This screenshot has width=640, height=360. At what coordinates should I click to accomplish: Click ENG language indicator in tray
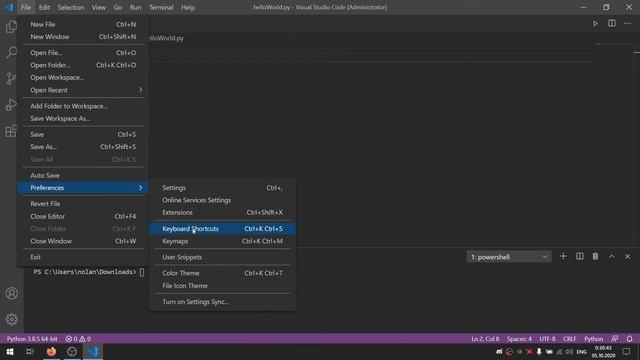tap(581, 352)
